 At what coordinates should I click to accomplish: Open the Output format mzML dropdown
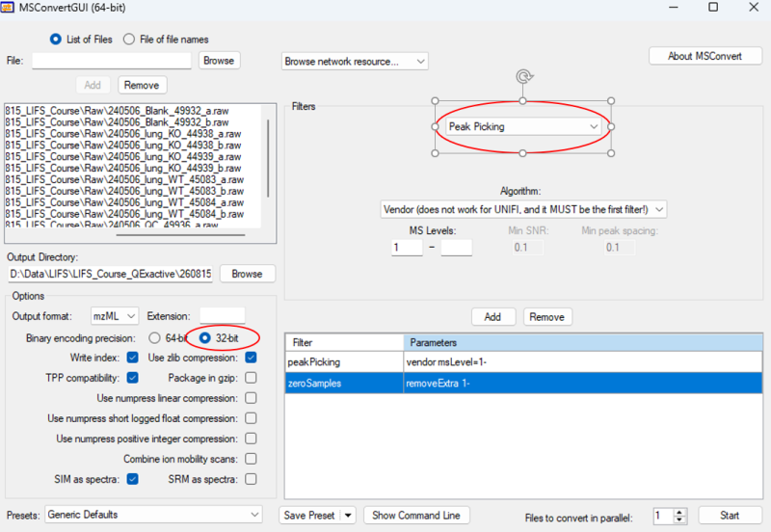115,316
